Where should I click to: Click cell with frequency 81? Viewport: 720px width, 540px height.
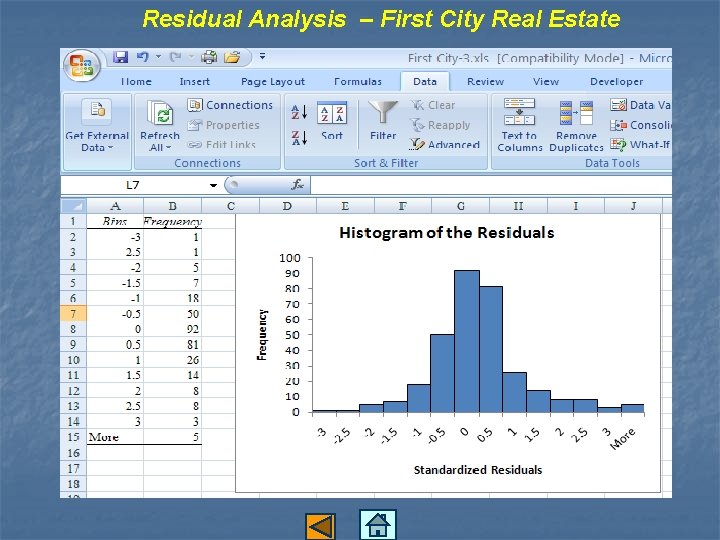tap(173, 344)
